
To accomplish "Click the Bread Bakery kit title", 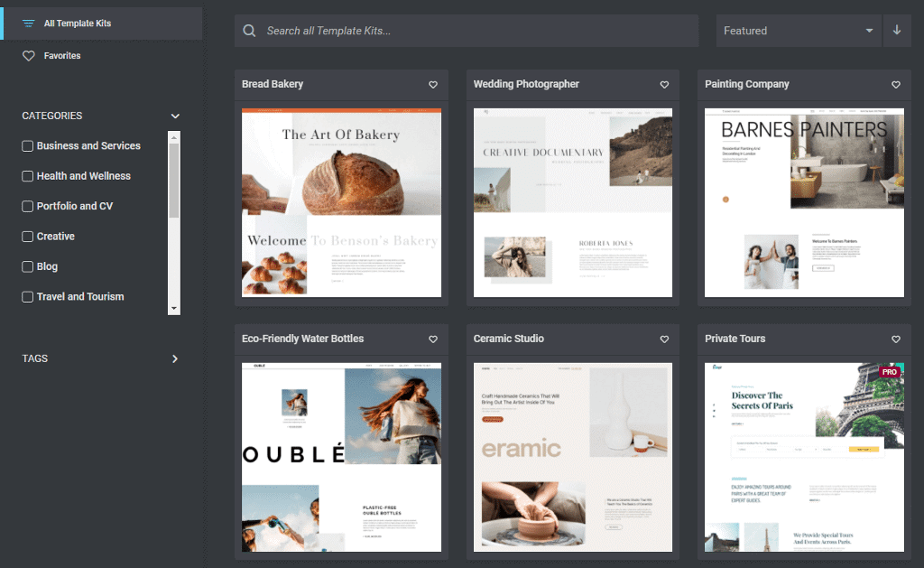I will pyautogui.click(x=273, y=84).
